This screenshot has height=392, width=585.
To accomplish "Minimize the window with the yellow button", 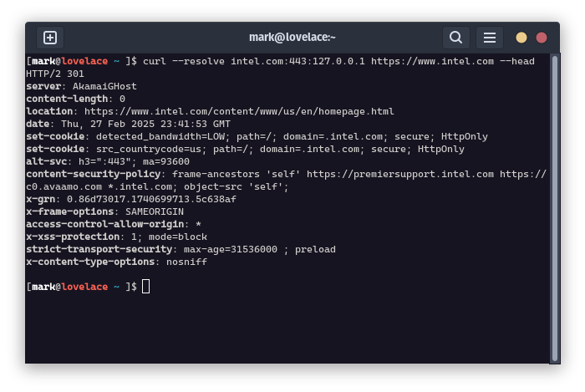I will [521, 38].
